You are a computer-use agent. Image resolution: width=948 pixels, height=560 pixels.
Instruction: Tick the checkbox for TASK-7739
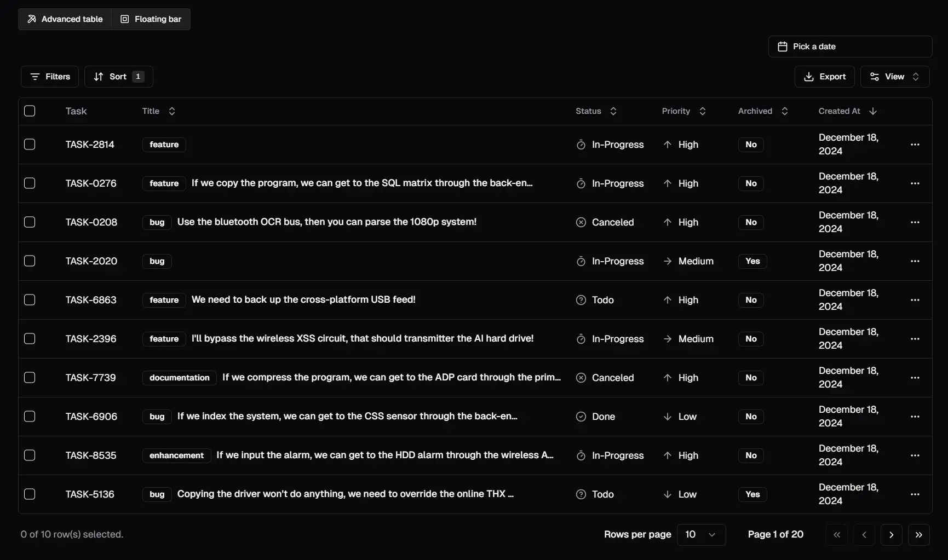30,378
